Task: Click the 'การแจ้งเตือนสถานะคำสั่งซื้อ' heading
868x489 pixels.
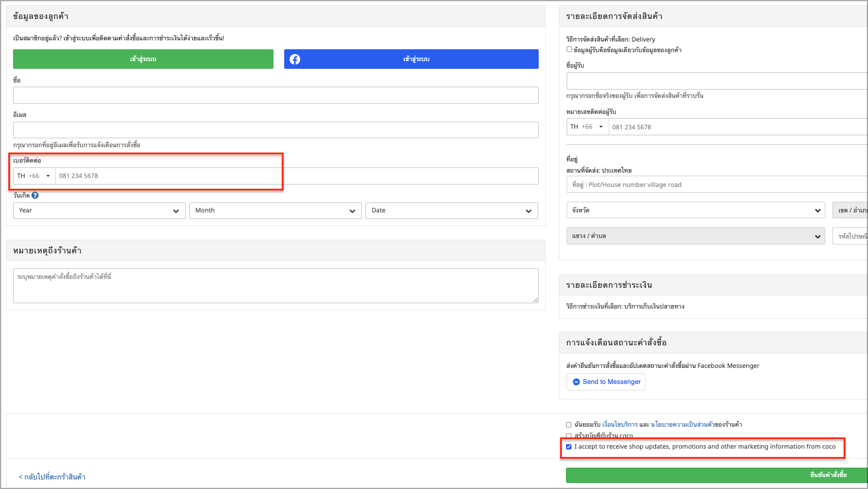Action: click(x=616, y=343)
